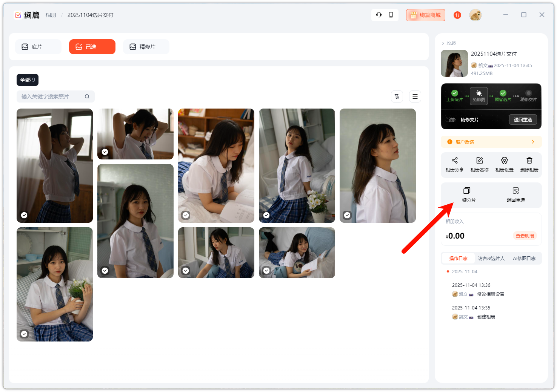Click the 查看明细 button
The width and height of the screenshot is (557, 392).
click(x=525, y=236)
